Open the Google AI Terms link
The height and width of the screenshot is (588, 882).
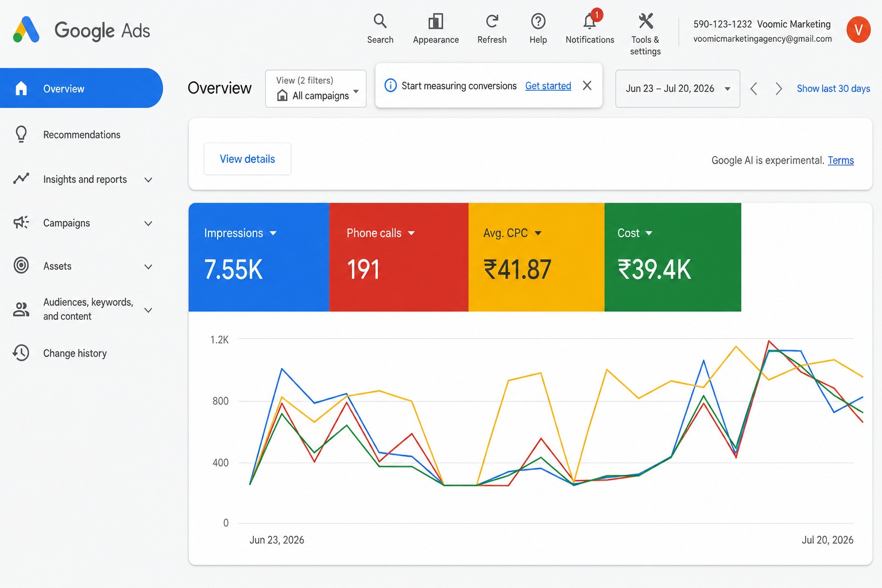tap(841, 160)
